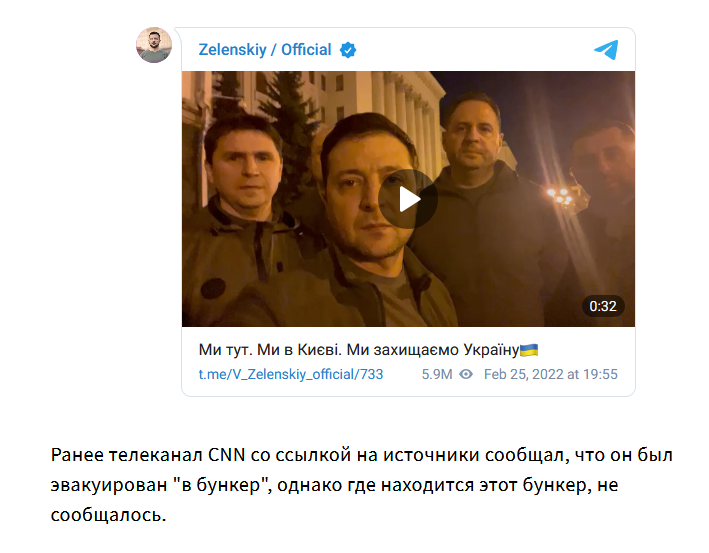Click the Feb 25, 2022 at 19:55 timestamp
Viewport: 709px width, 553px height.
(x=550, y=374)
